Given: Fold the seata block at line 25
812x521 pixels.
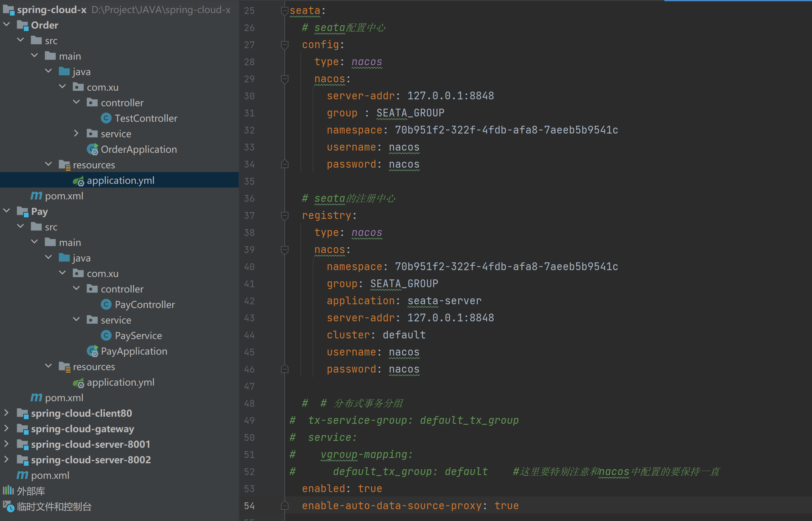Looking at the screenshot, I should [284, 11].
